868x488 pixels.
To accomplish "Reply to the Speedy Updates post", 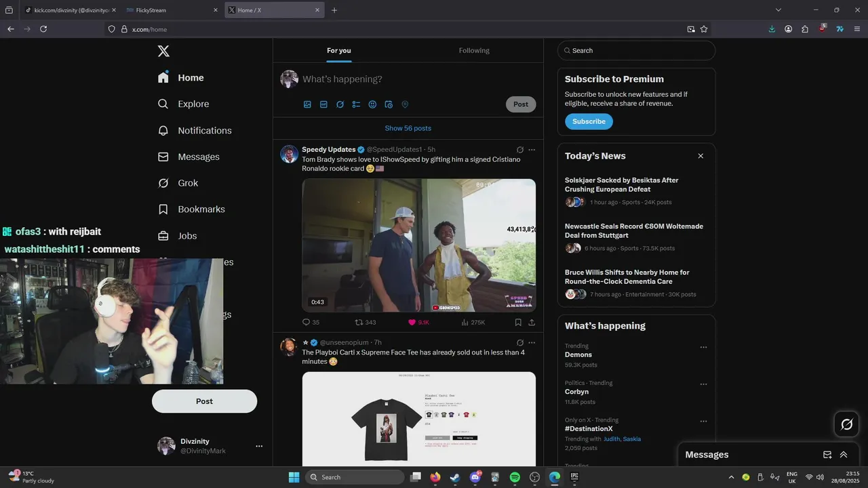I will tap(311, 323).
